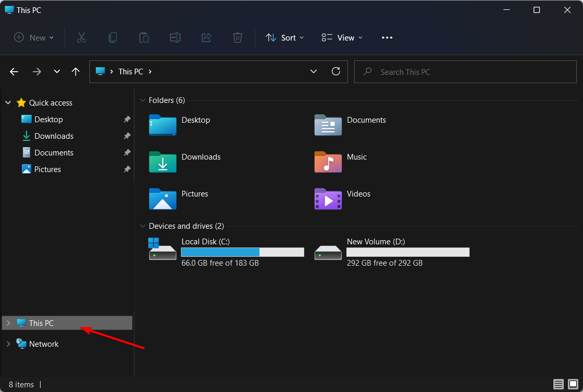
Task: Click the Share icon in toolbar
Action: pos(206,37)
